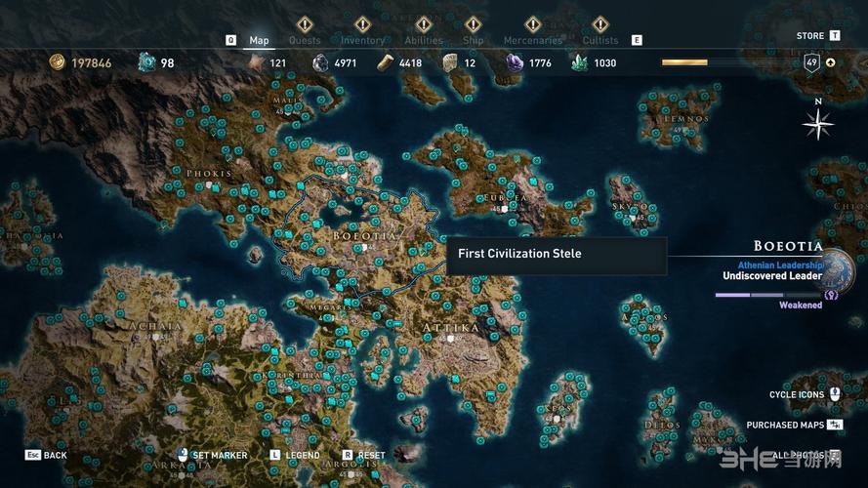
Task: Click the Abilities exclamation alert icon
Action: 424,24
